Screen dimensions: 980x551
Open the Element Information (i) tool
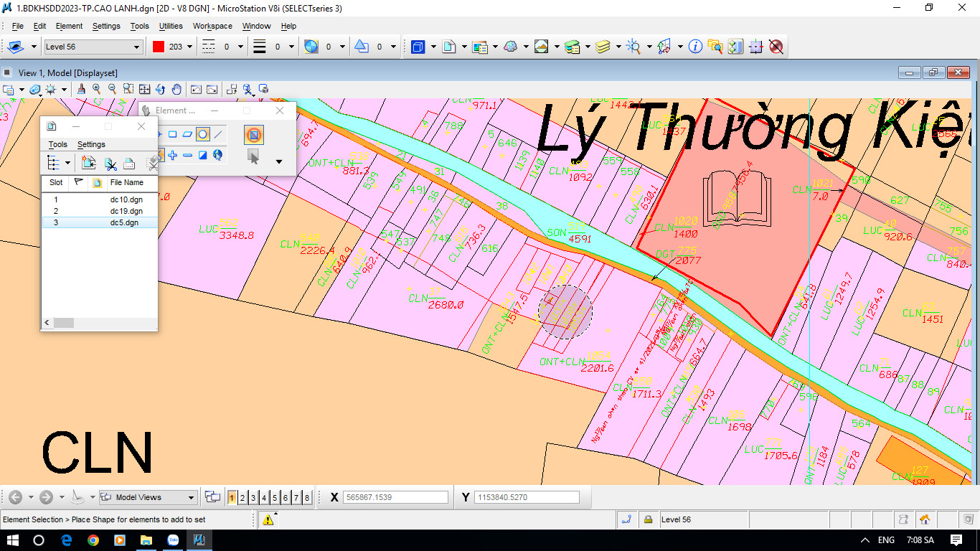coord(694,47)
